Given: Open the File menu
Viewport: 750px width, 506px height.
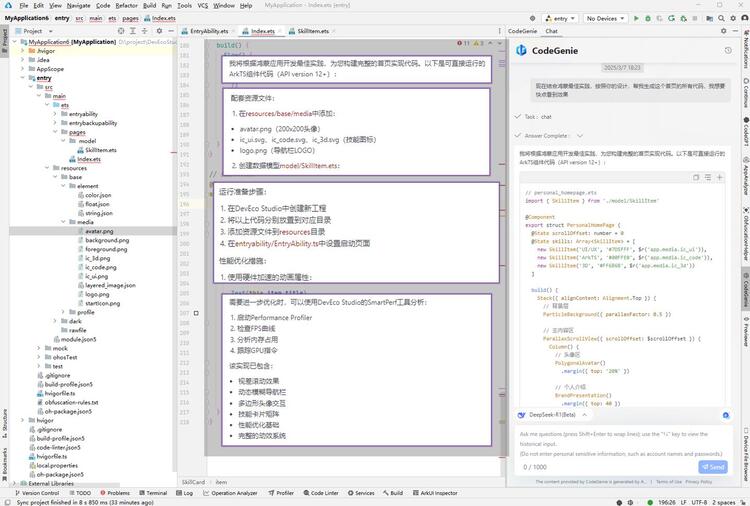Looking at the screenshot, I should 24,5.
